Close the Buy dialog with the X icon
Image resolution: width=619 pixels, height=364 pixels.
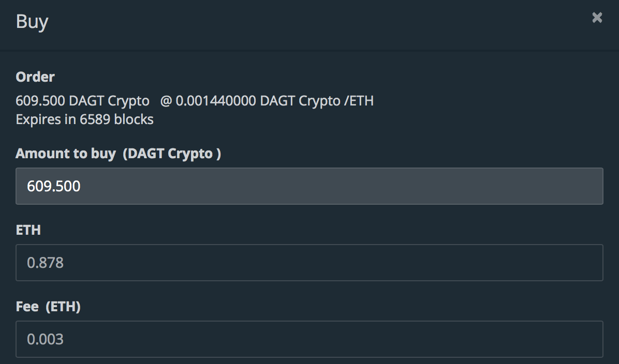point(597,18)
